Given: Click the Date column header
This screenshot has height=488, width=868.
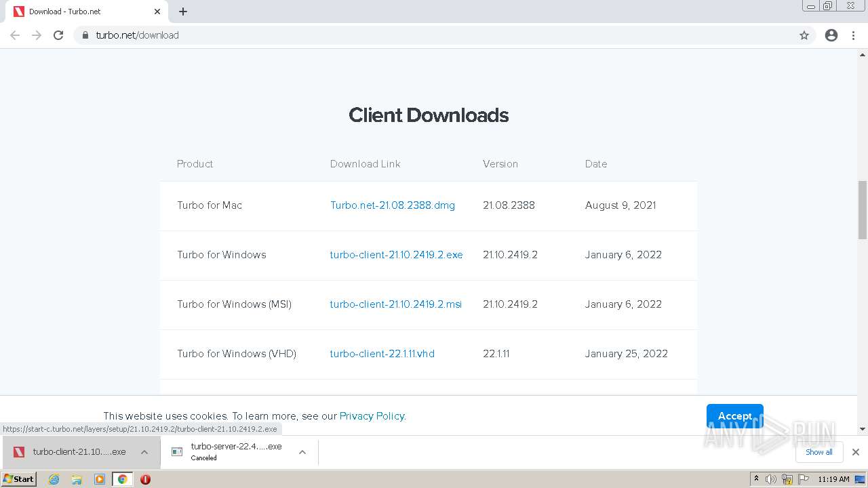Looking at the screenshot, I should [x=596, y=164].
